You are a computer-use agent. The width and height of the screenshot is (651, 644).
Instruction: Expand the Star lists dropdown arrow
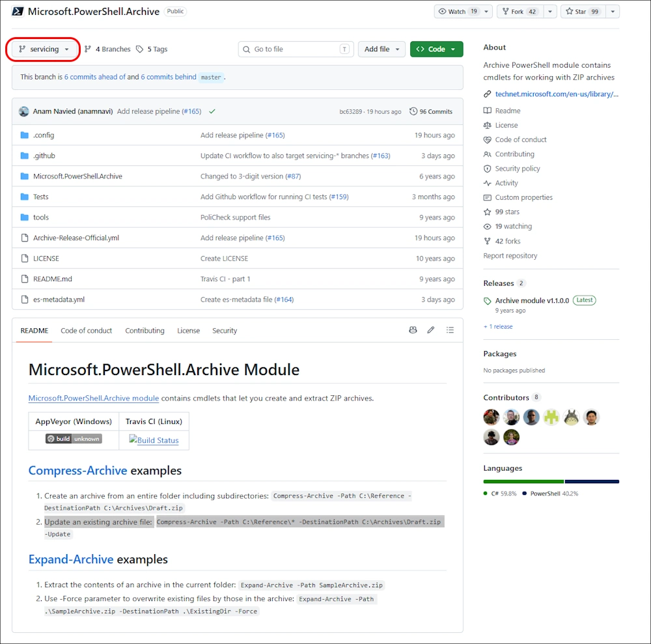[x=613, y=12]
